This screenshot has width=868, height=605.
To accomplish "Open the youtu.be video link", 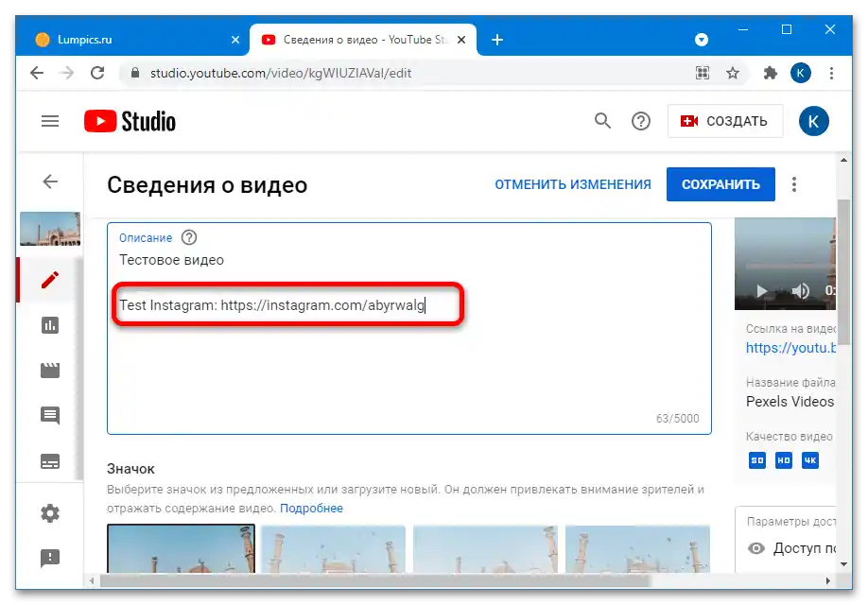I will point(790,348).
